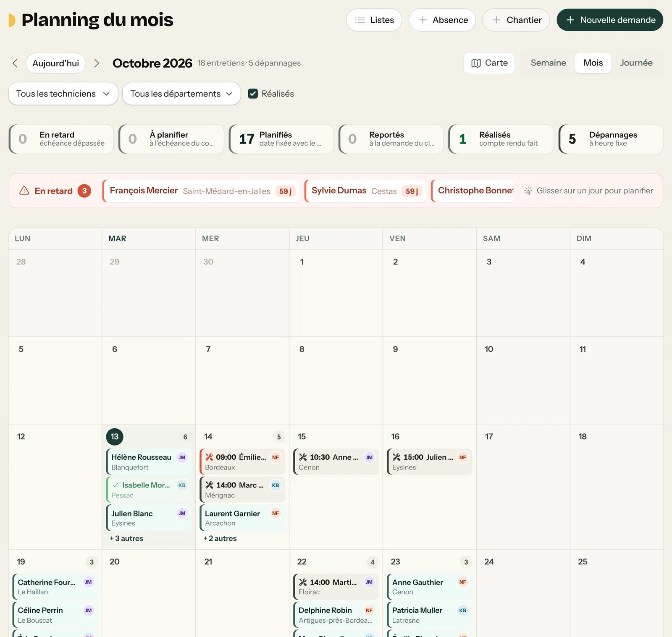Viewport: 672px width, 637px height.
Task: Switch to Semaine view
Action: click(548, 63)
